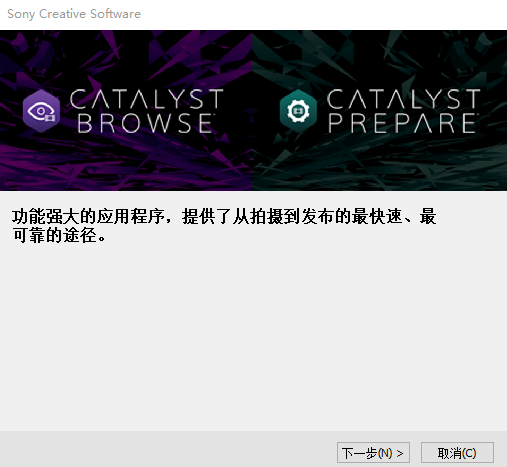The height and width of the screenshot is (467, 507).
Task: Click the description line starting with 可靠的途径
Action: [x=59, y=235]
